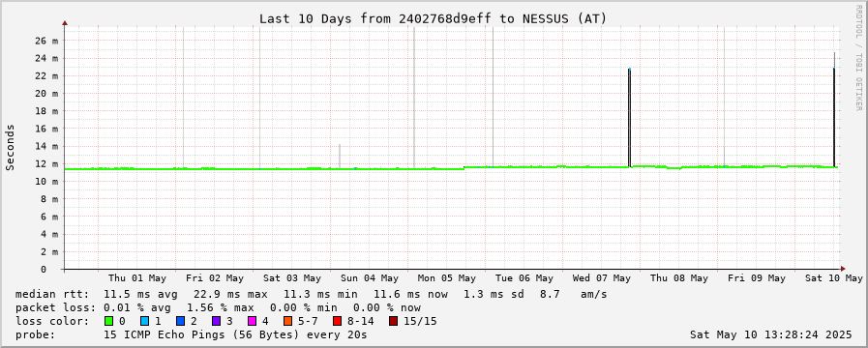Click the '22 m' y-axis tick label
The height and width of the screenshot is (348, 868).
point(47,75)
